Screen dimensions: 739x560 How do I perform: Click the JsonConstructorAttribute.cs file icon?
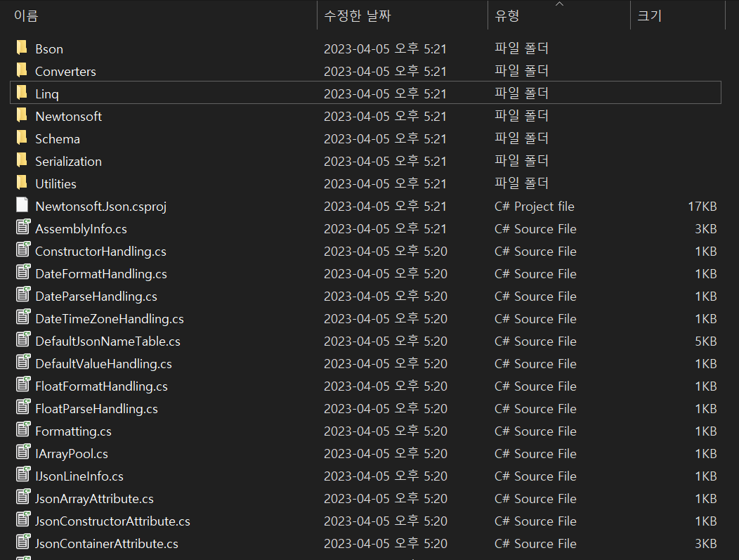click(23, 519)
